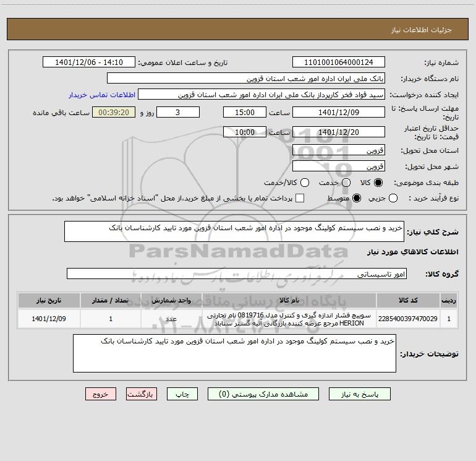This screenshot has width=476, height=461.
Task: Click the اطلاعات کالاهای مورد نیاز heading
Action: [412, 252]
